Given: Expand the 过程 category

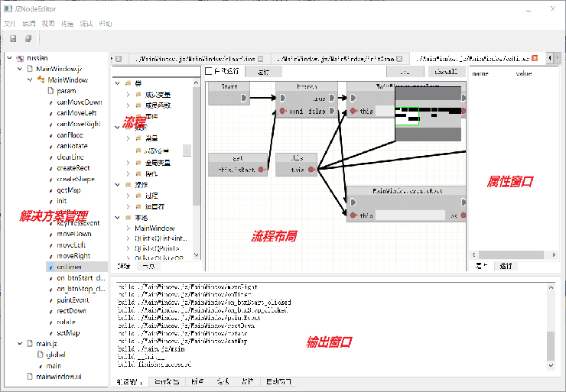Looking at the screenshot, I should (x=128, y=196).
